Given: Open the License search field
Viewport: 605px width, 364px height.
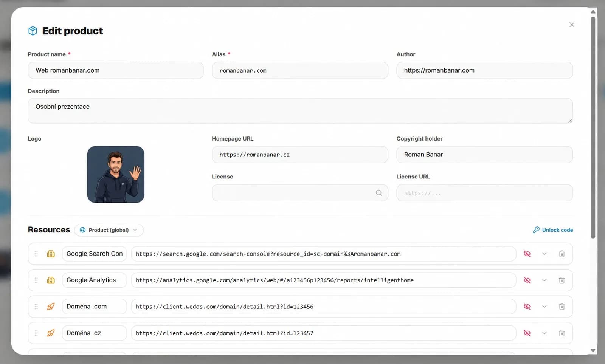Looking at the screenshot, I should [x=300, y=193].
